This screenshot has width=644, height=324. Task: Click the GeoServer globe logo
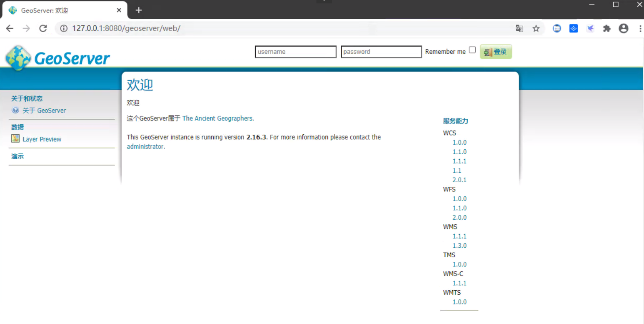(x=17, y=57)
